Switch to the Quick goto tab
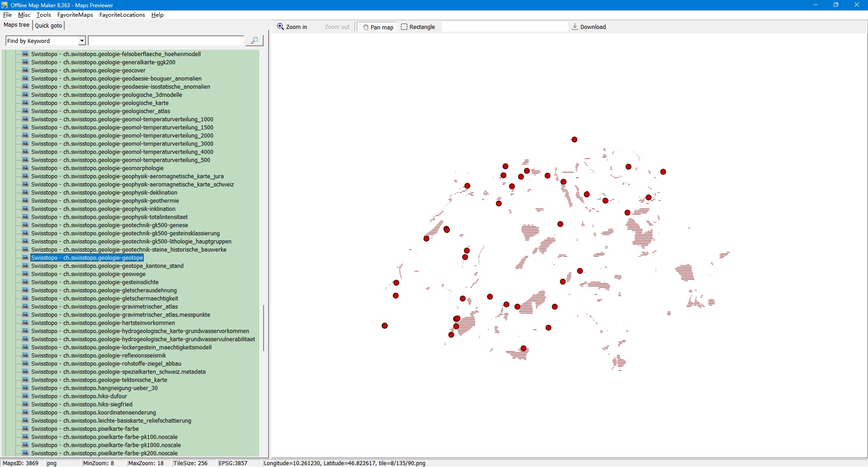This screenshot has height=467, width=868. click(x=48, y=26)
